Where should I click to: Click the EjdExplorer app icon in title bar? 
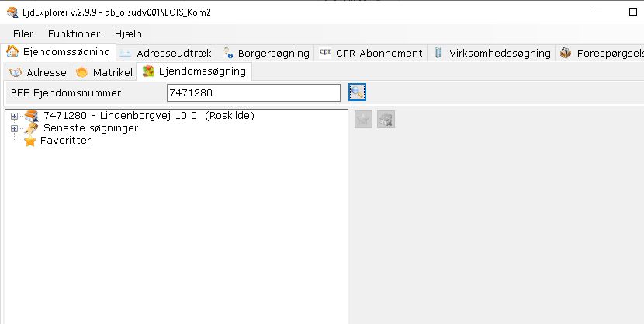tap(12, 12)
